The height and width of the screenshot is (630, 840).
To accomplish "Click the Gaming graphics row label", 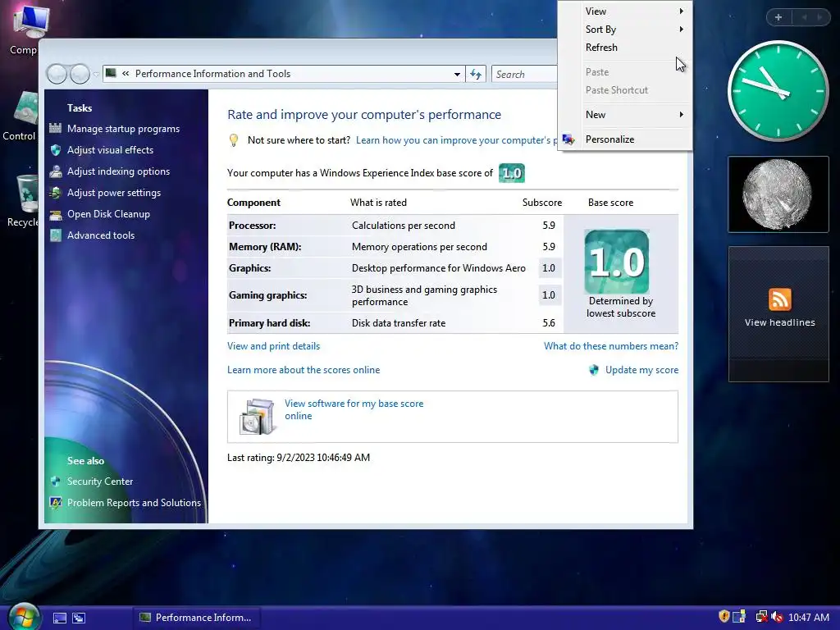I will coord(268,295).
